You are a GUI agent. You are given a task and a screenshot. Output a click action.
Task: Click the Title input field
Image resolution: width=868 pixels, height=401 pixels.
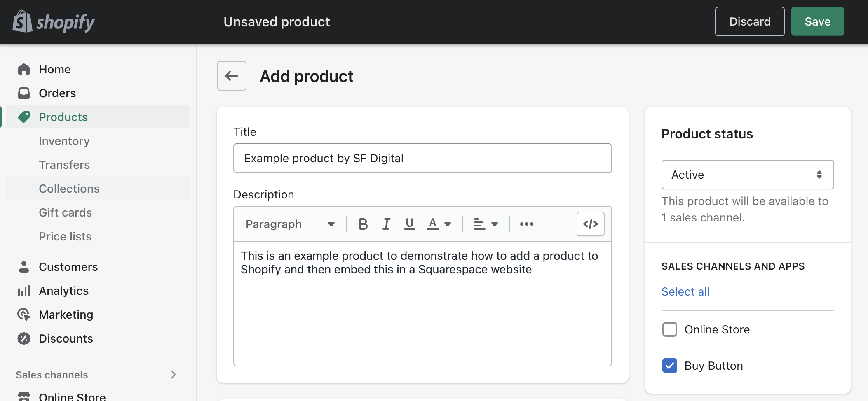coord(422,158)
